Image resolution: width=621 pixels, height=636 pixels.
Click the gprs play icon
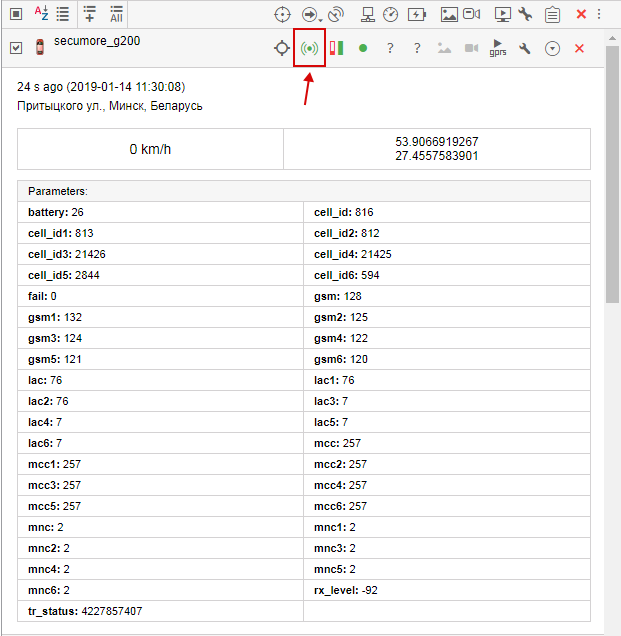[x=498, y=47]
